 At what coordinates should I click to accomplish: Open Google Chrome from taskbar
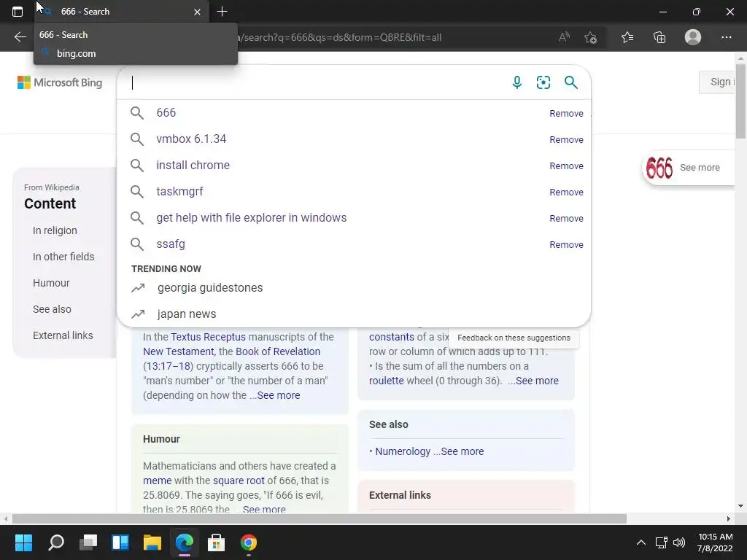point(248,542)
